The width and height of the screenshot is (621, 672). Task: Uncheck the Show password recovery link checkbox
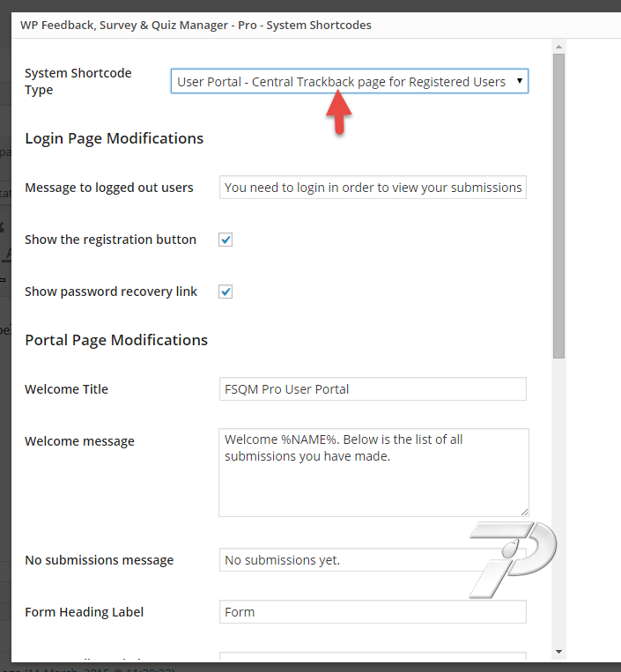click(x=225, y=292)
